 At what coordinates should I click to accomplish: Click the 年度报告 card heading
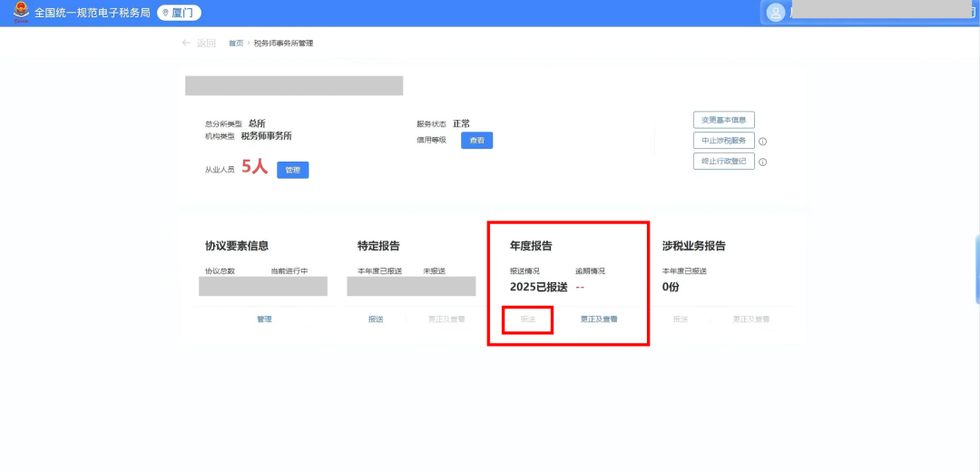(x=531, y=246)
